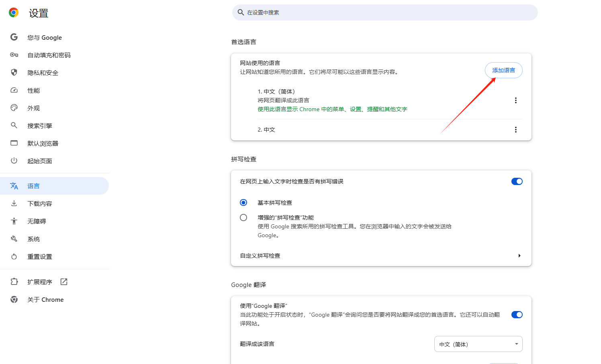Open 隐私和安全 settings section
Screen dimensions: 601x364
(x=54, y=73)
